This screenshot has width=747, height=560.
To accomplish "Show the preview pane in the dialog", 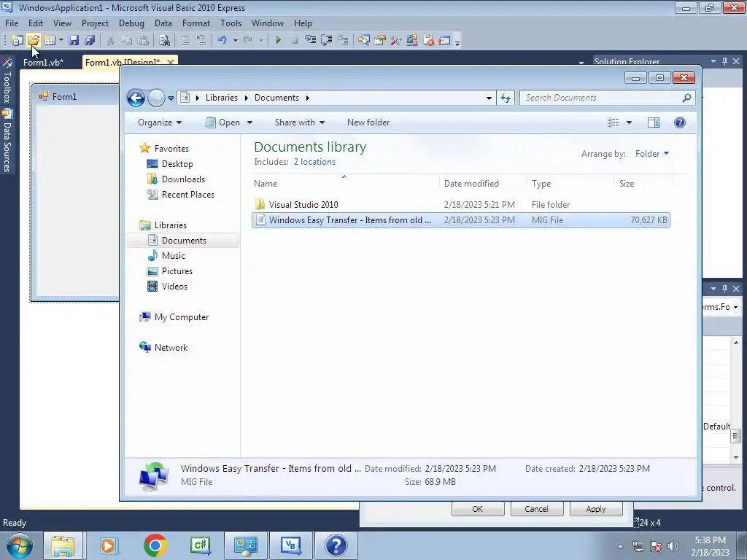I will click(654, 122).
